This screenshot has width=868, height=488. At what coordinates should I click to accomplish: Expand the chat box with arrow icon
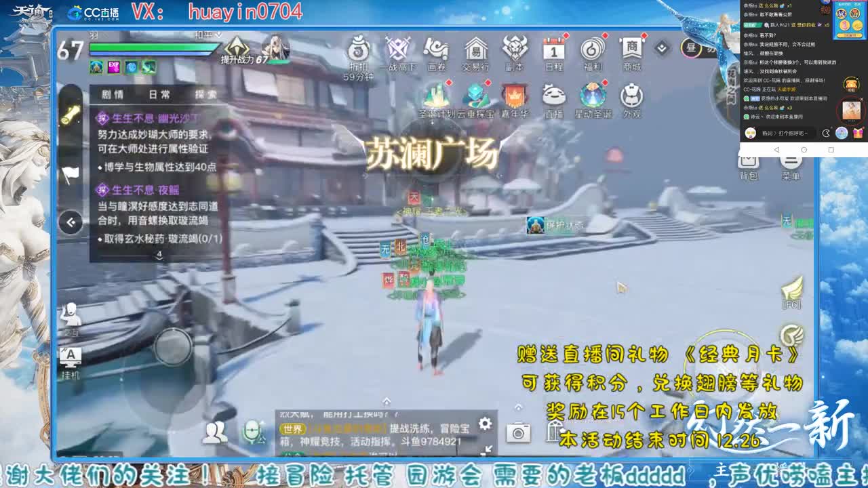486,449
